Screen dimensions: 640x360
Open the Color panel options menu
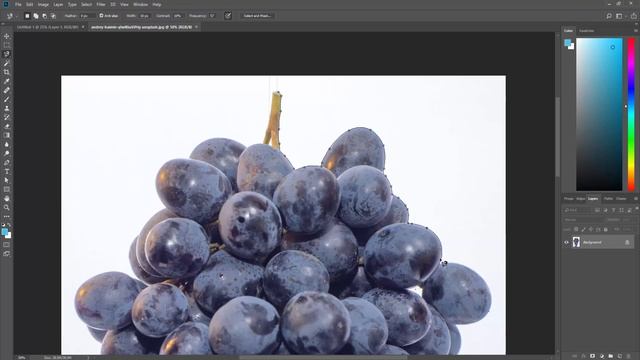point(636,31)
